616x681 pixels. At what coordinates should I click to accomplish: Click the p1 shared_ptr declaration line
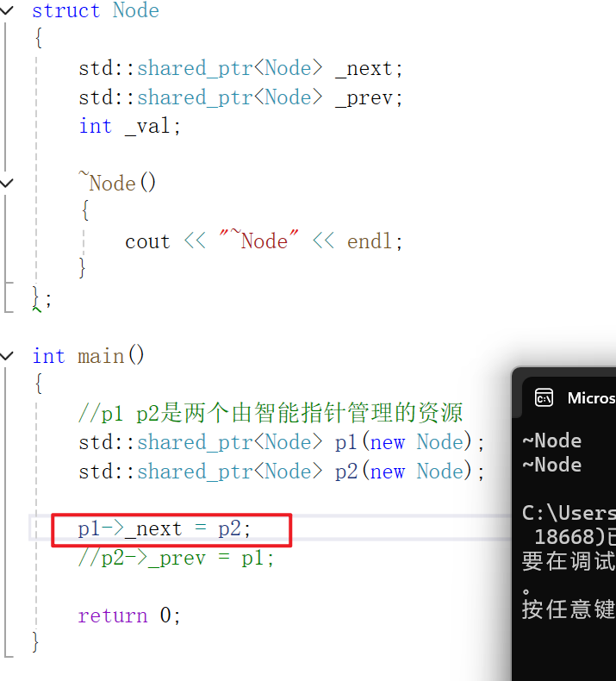pos(282,442)
